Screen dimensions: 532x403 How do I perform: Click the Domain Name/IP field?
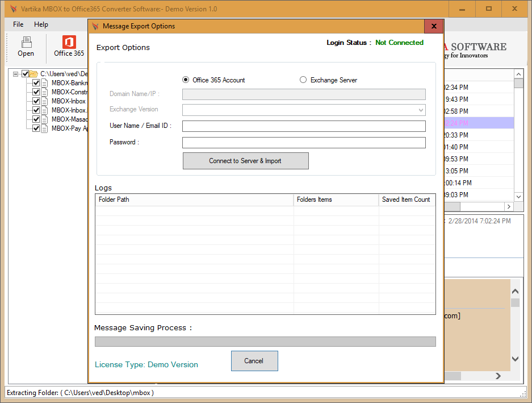304,94
